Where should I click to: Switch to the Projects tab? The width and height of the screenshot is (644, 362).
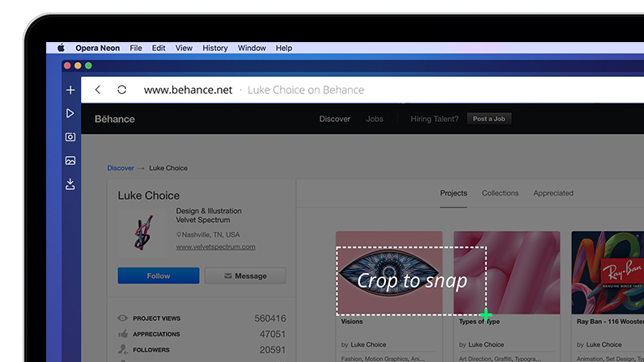pos(453,193)
